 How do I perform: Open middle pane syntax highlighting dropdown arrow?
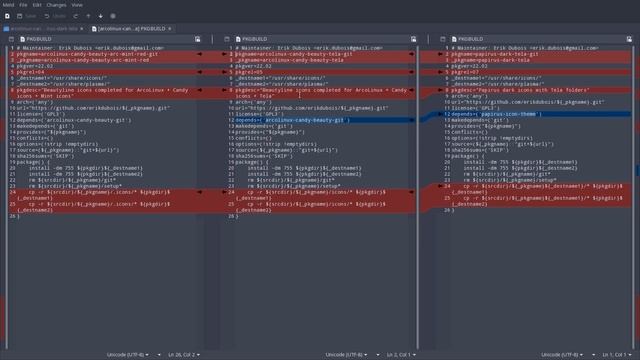click(x=378, y=355)
